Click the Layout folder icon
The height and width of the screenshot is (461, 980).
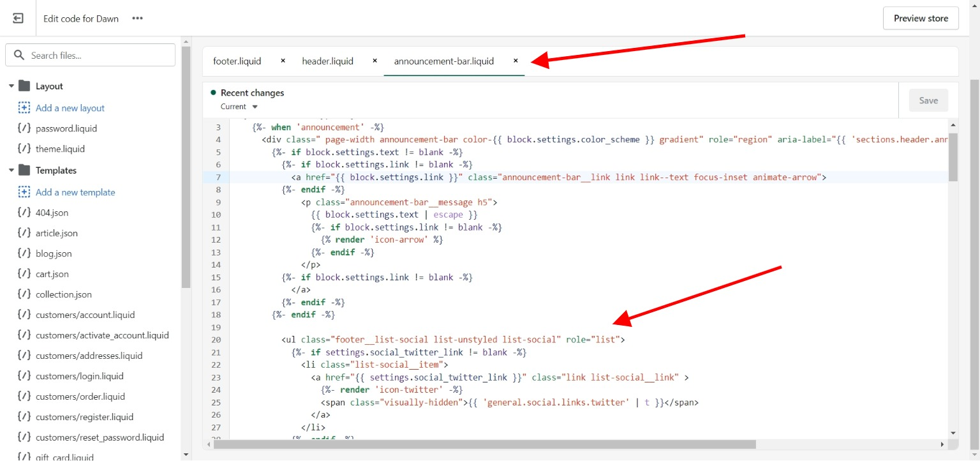point(24,86)
